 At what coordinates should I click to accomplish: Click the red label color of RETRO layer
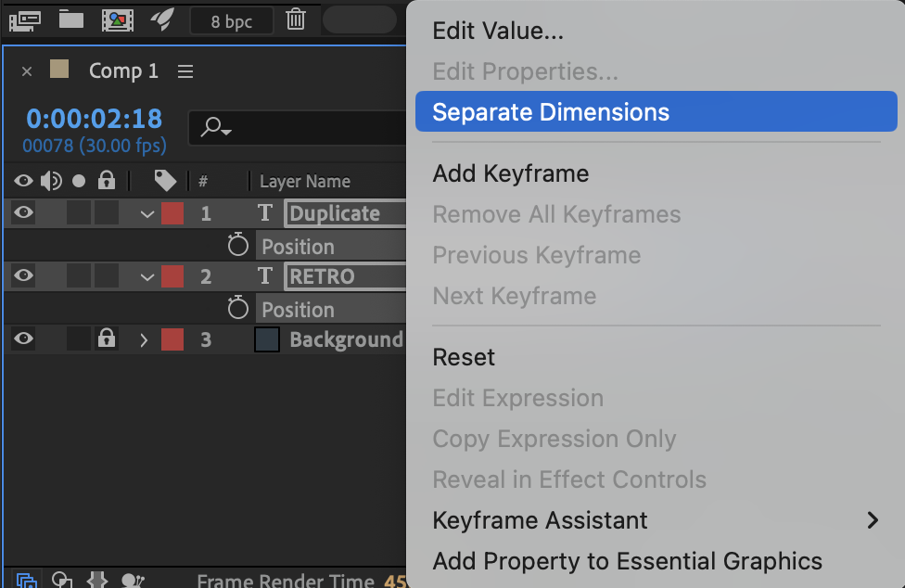click(172, 276)
